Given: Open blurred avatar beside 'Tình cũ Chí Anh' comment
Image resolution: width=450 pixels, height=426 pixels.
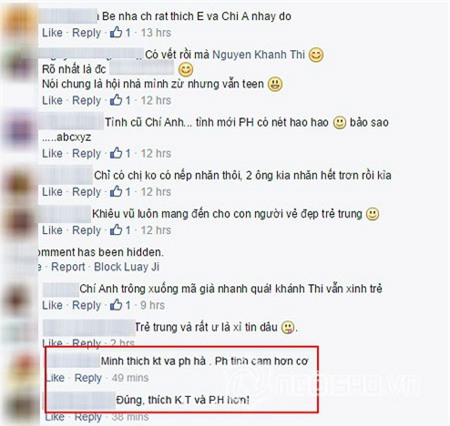Looking at the screenshot, I should (18, 129).
